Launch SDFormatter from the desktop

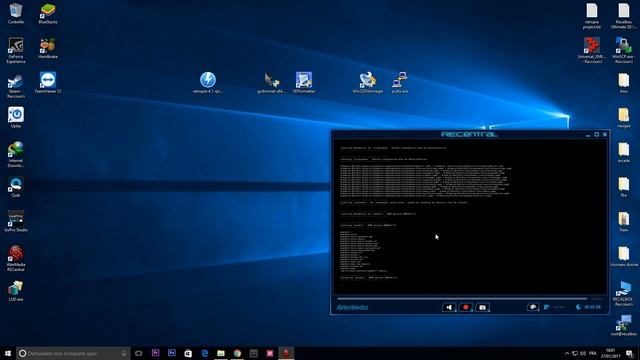pyautogui.click(x=304, y=82)
